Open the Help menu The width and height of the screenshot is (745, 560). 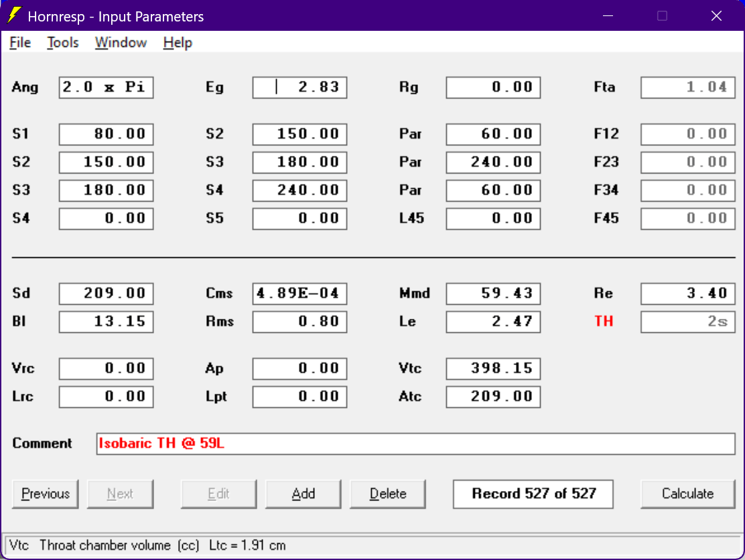pos(178,43)
